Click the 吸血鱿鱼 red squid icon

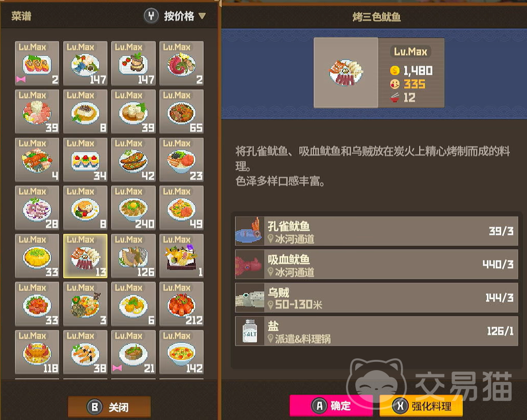(249, 264)
